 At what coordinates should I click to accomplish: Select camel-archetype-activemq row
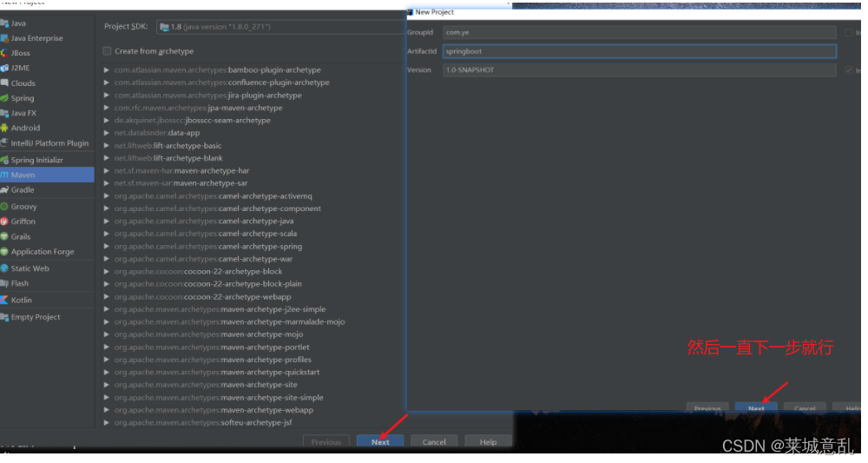pos(214,196)
